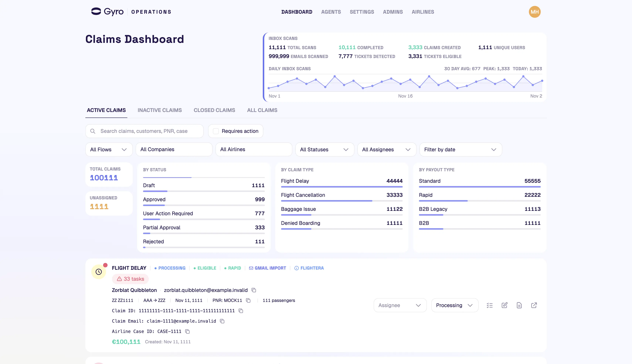This screenshot has width=632, height=364.
Task: Open the All Assignees dropdown
Action: 387,149
